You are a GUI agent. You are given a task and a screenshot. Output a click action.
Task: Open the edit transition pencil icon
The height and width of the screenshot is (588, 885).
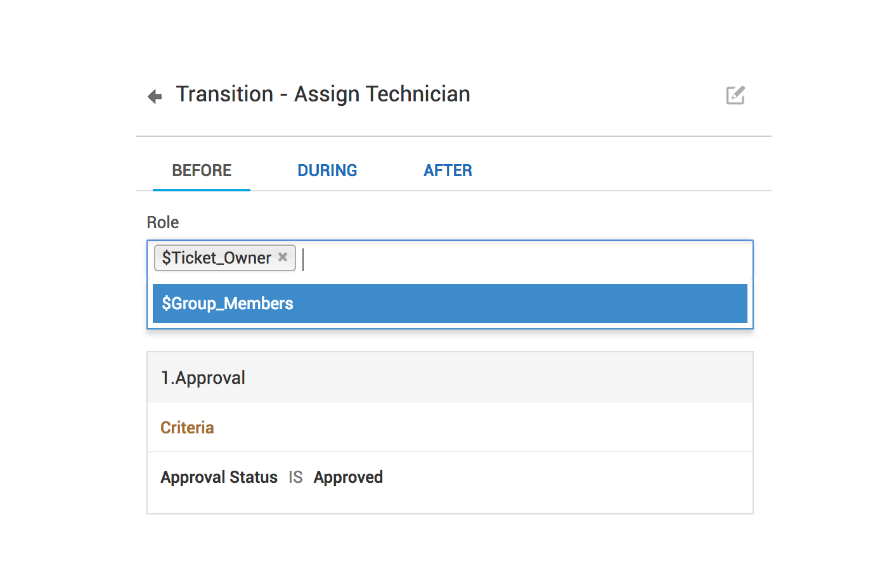[x=735, y=95]
